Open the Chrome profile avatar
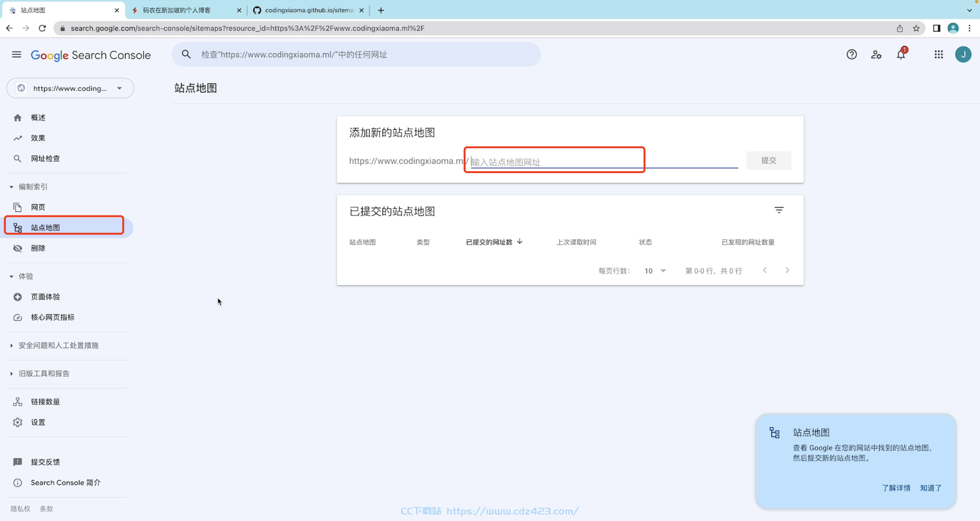The image size is (980, 521). [953, 28]
